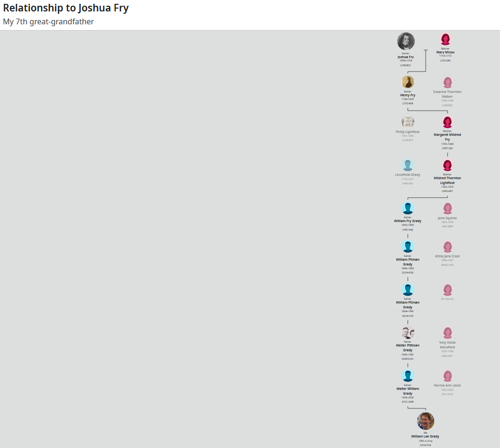Select Norma Ann Juluis' avatar icon
Image resolution: width=500 pixels, height=448 pixels.
coord(448,376)
